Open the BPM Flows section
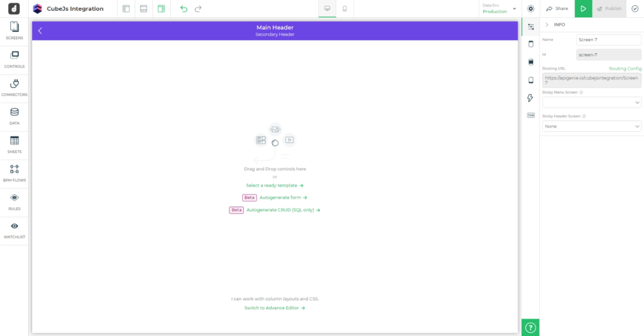644x336 pixels. [x=14, y=172]
